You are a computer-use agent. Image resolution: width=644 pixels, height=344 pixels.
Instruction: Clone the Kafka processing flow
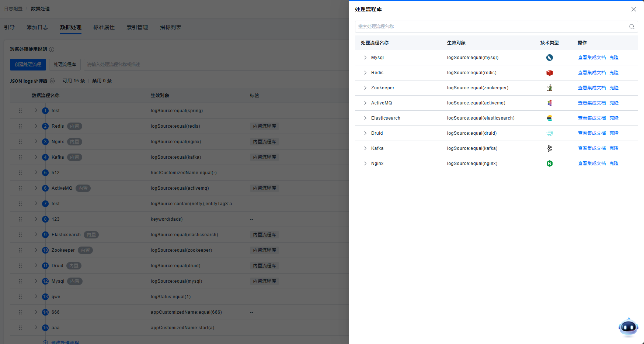(614, 148)
